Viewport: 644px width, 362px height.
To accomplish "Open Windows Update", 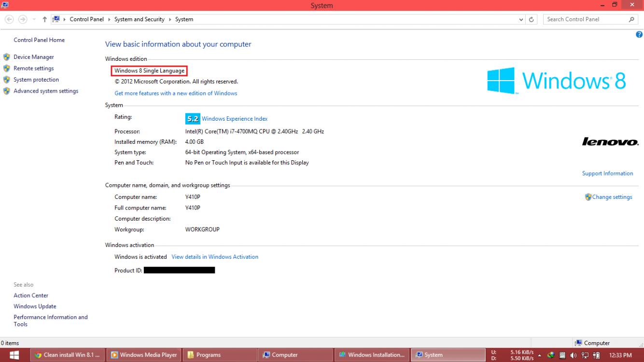I will coord(35,306).
